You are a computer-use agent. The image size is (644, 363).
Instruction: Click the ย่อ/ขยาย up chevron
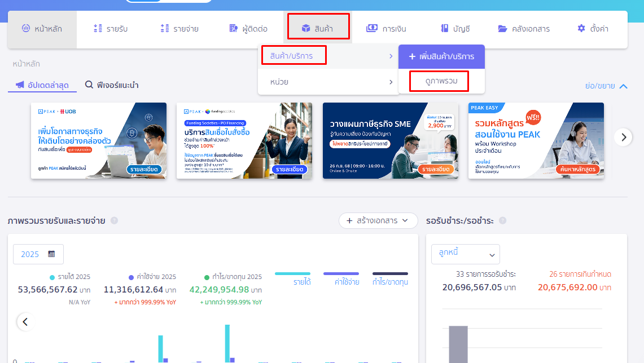(624, 86)
